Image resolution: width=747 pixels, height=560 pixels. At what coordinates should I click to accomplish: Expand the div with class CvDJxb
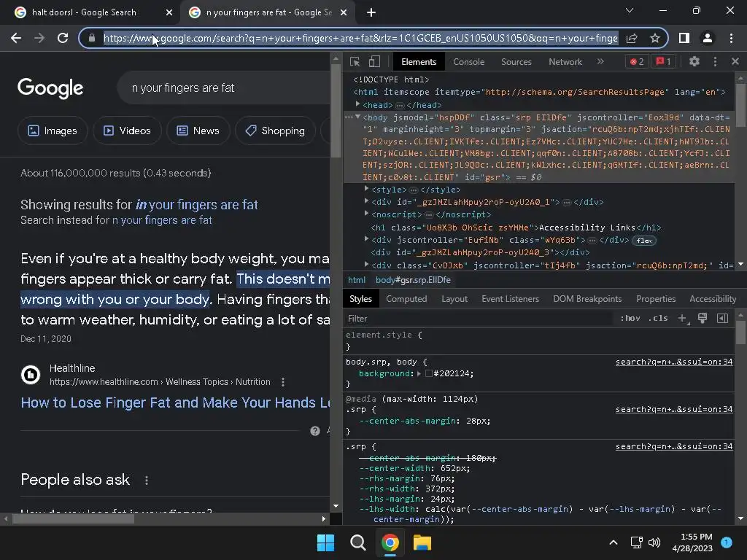[366, 264]
